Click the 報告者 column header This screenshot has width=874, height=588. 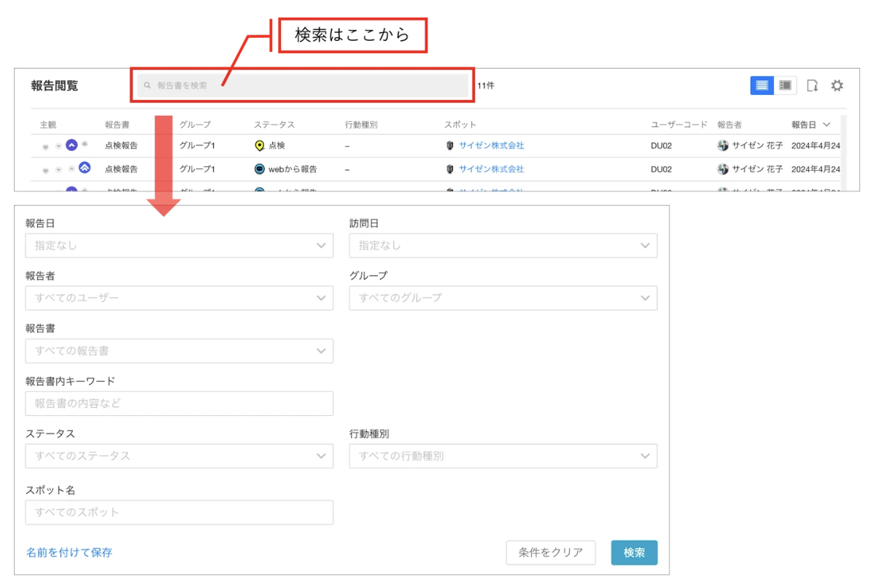click(729, 125)
